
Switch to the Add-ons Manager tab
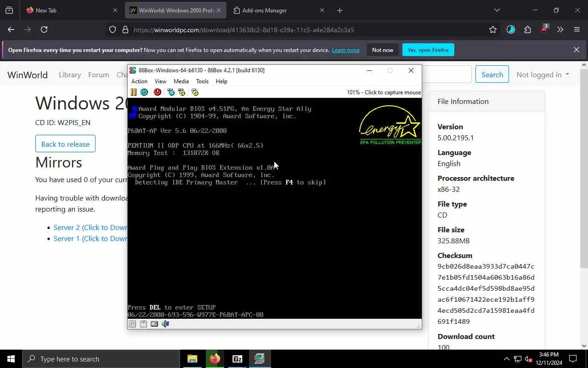[279, 10]
